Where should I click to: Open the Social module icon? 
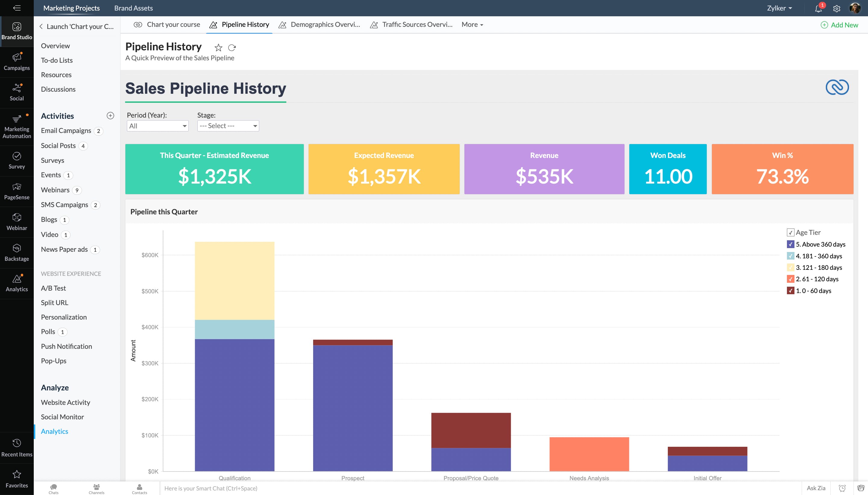(17, 92)
